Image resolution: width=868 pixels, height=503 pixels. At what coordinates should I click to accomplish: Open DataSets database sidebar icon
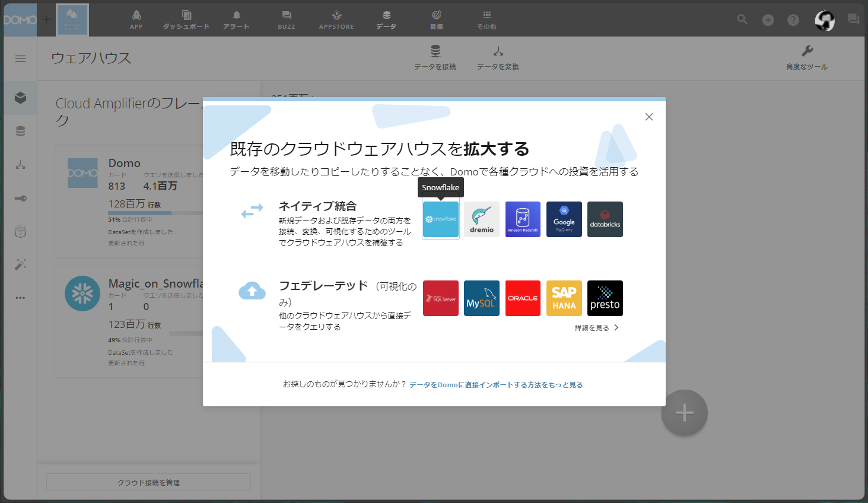(x=20, y=131)
